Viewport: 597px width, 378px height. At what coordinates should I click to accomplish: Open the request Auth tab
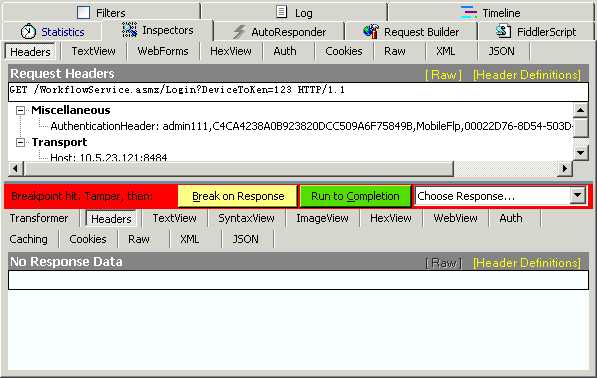285,51
